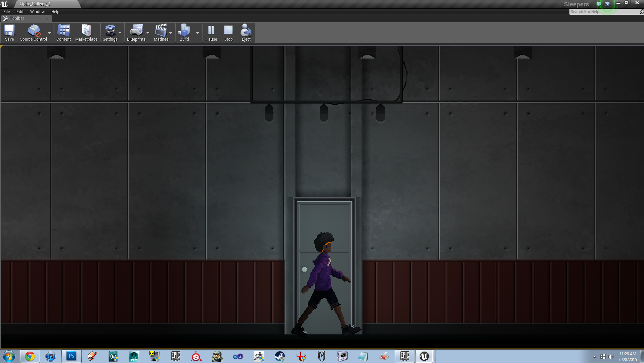The width and height of the screenshot is (644, 363).
Task: Open Maya from the taskbar
Action: tap(134, 356)
